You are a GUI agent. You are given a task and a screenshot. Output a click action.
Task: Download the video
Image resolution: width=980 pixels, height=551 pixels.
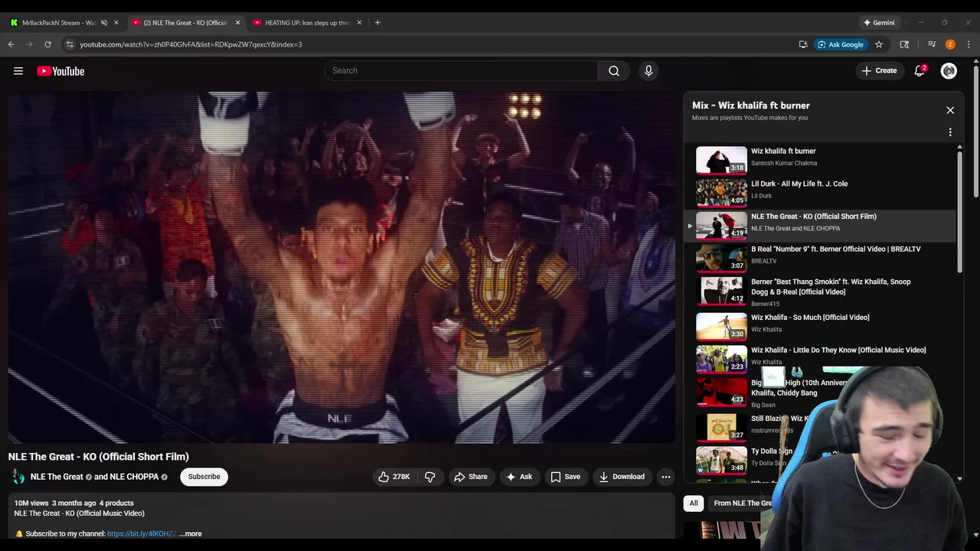coord(622,477)
